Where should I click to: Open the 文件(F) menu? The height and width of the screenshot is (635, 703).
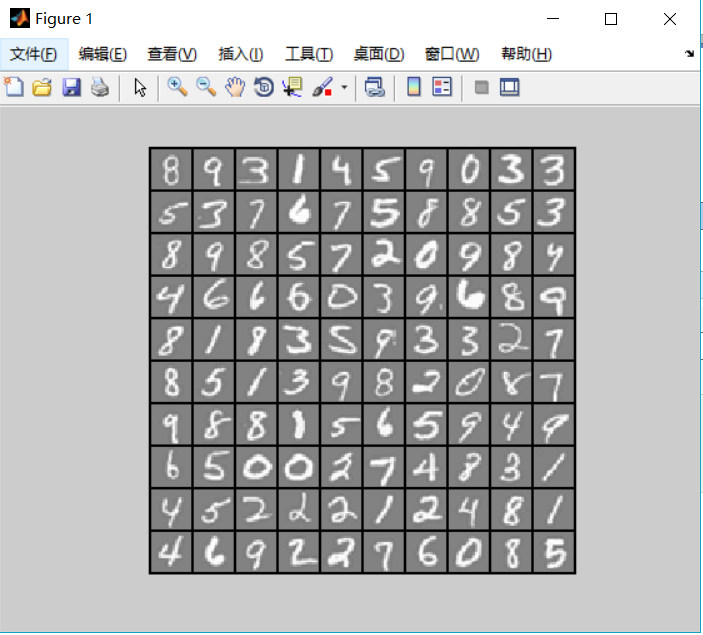[33, 54]
